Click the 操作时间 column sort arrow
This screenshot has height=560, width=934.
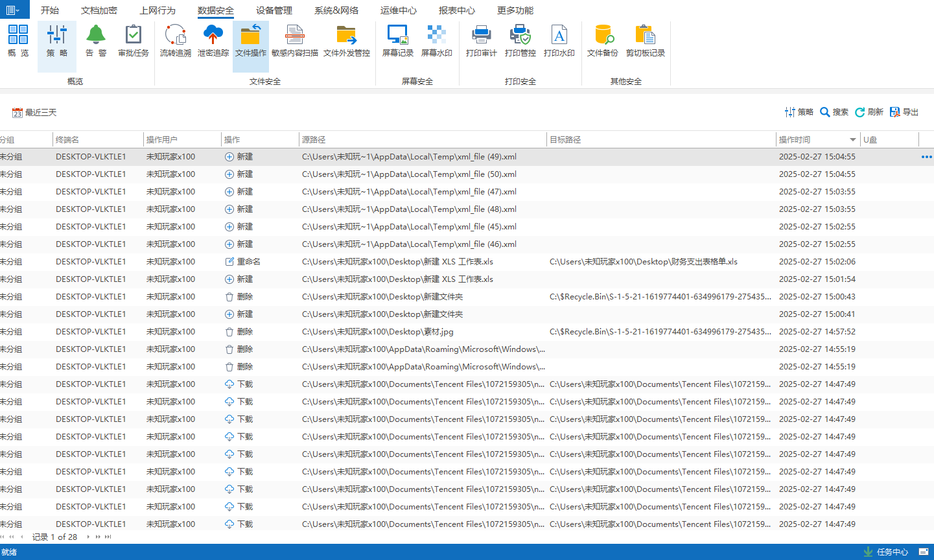852,140
